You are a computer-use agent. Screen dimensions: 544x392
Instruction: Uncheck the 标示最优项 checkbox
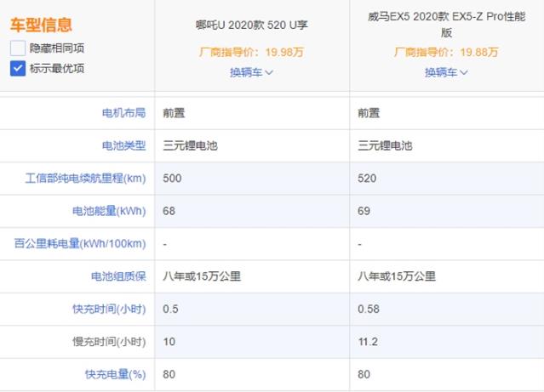pyautogui.click(x=18, y=68)
